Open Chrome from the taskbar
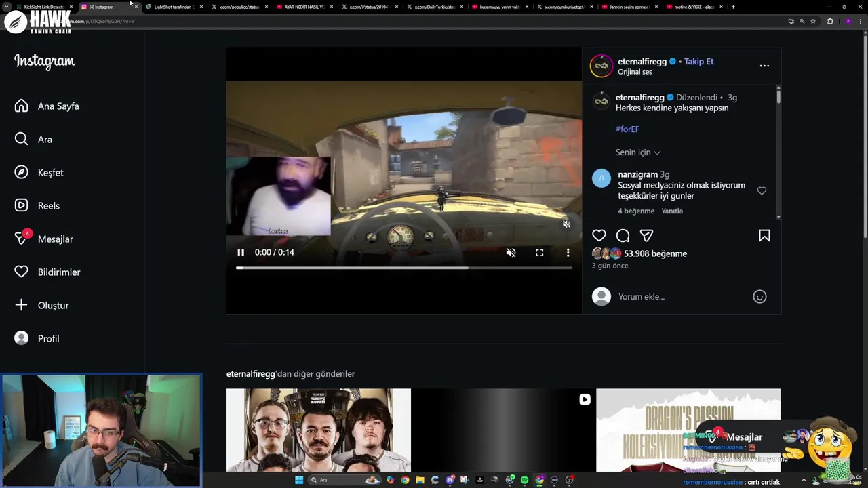 coord(405,480)
